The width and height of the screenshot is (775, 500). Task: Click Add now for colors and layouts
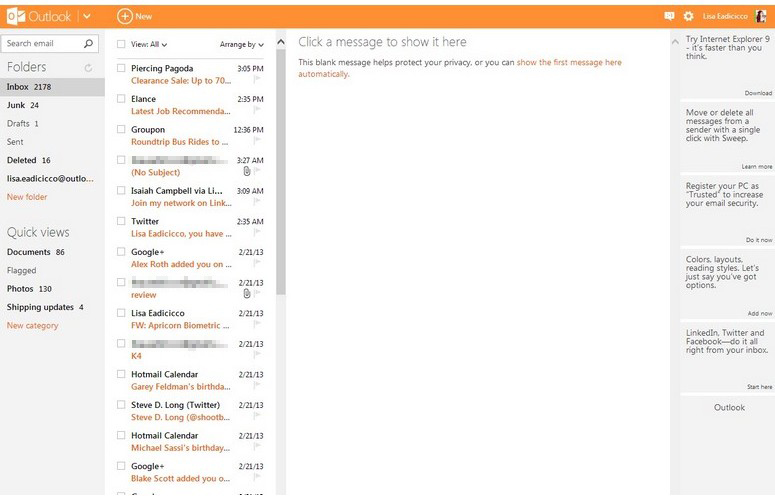(760, 313)
